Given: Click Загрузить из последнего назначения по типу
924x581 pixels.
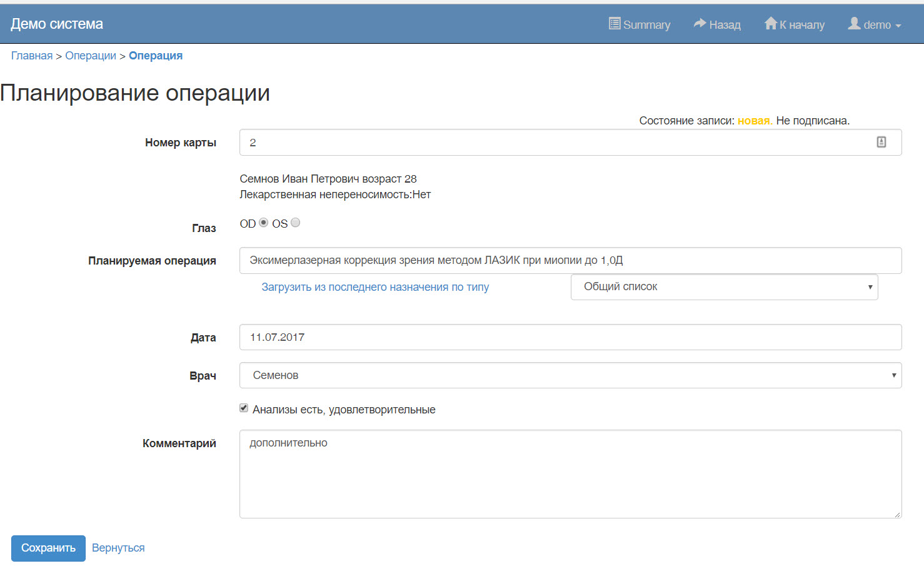Looking at the screenshot, I should point(375,287).
